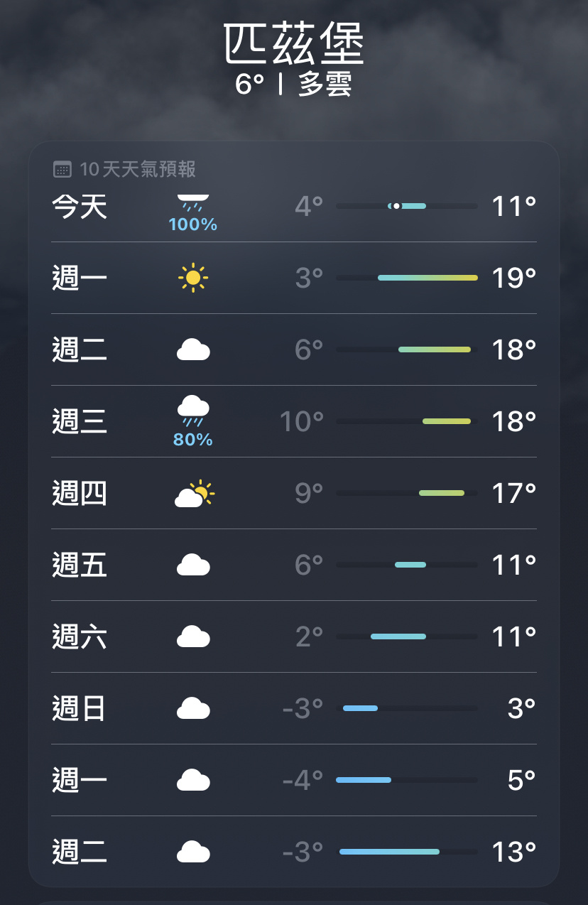Tap the first 週一 temperature range bar
Viewport: 588px width, 905px height.
click(407, 278)
